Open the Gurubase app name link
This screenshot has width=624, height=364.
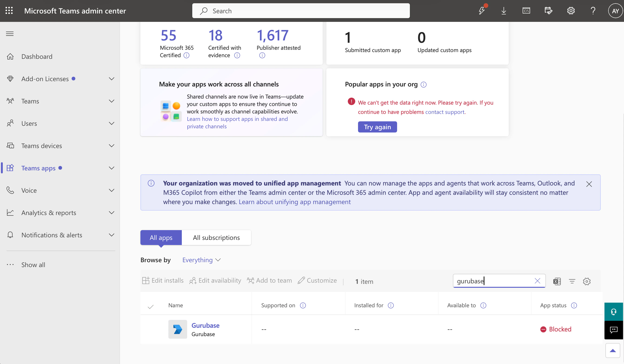point(206,325)
